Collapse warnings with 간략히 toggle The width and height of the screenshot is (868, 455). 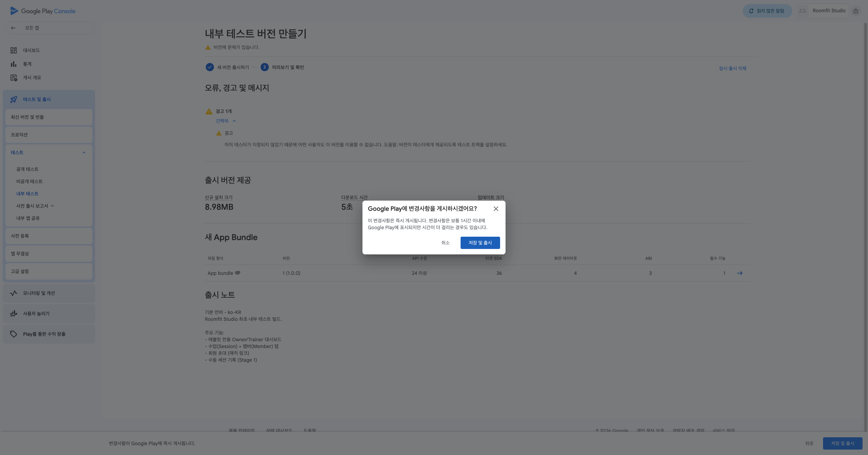click(226, 121)
